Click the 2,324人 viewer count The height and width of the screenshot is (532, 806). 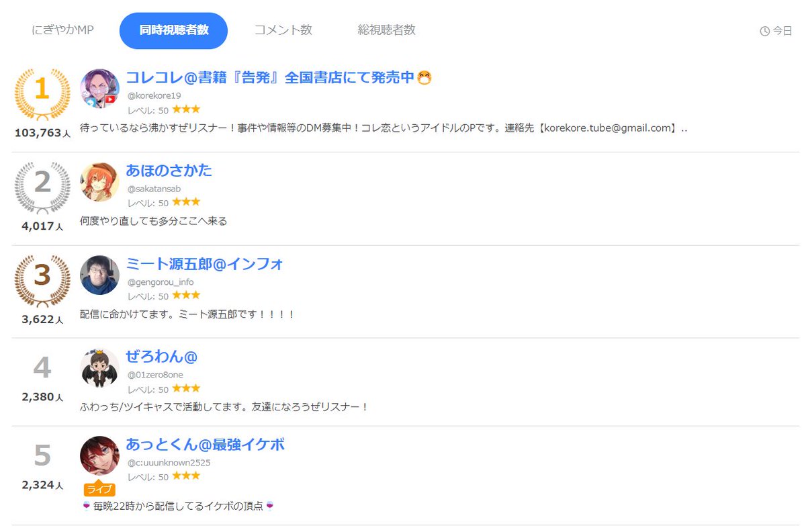[42, 485]
